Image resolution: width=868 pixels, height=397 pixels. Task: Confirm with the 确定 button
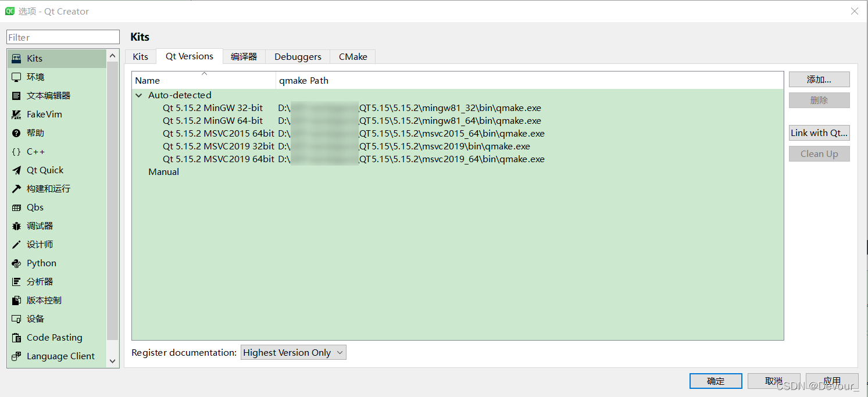pyautogui.click(x=716, y=381)
